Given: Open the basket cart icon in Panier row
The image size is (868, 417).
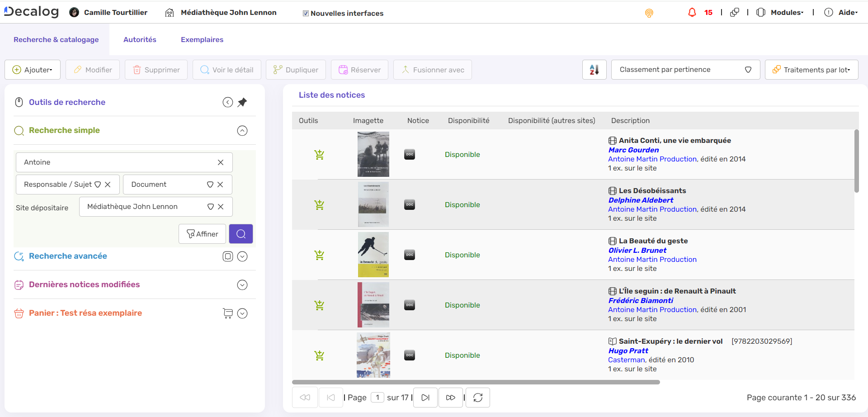Looking at the screenshot, I should pyautogui.click(x=228, y=313).
